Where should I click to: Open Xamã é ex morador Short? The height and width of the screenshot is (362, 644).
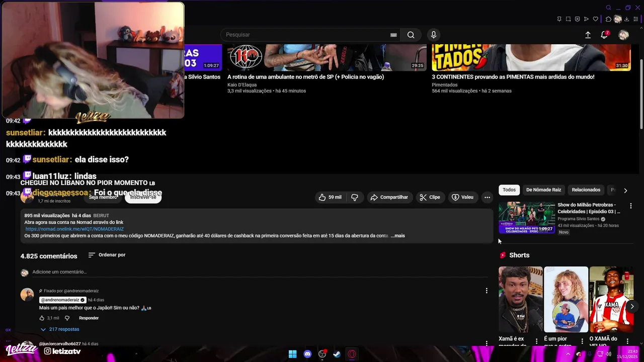pos(521,299)
